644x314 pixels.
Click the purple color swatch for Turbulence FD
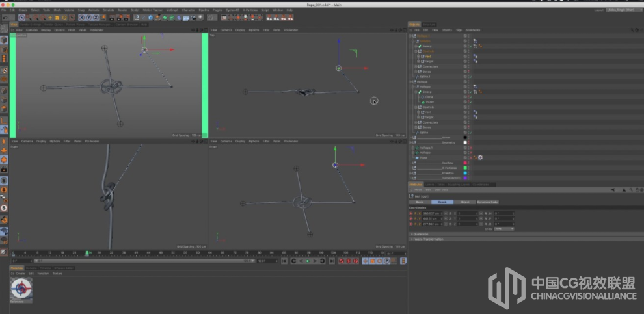pyautogui.click(x=465, y=178)
